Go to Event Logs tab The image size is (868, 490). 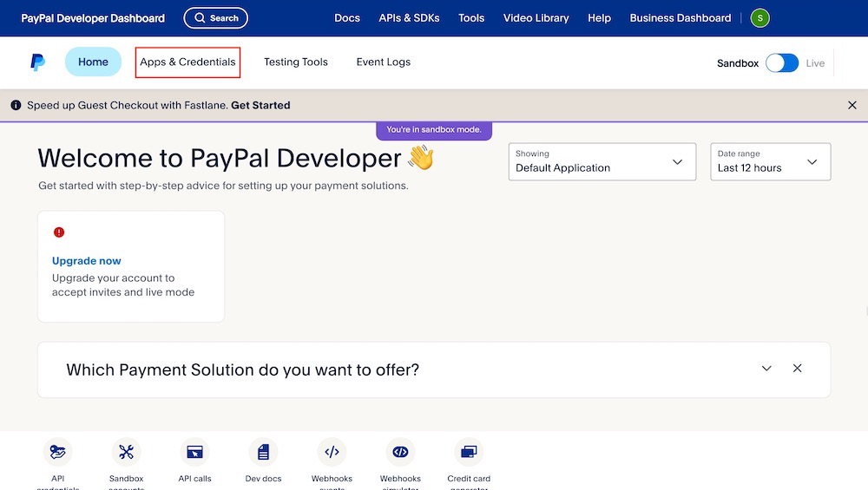coord(383,62)
